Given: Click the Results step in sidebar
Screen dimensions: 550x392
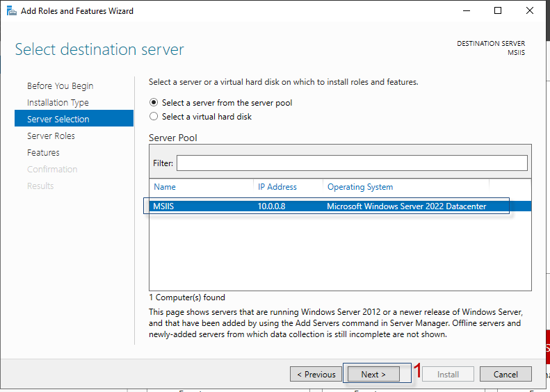Looking at the screenshot, I should (40, 186).
